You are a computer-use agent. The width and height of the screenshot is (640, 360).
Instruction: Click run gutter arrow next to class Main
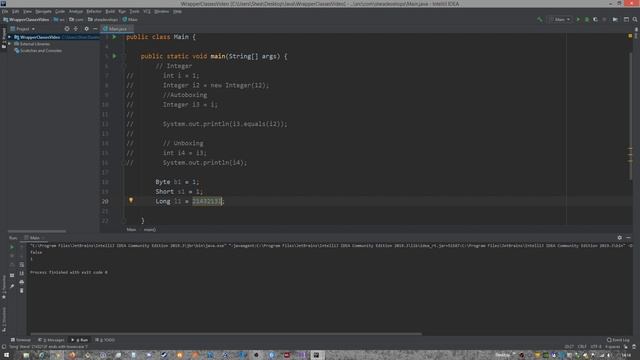tap(114, 37)
